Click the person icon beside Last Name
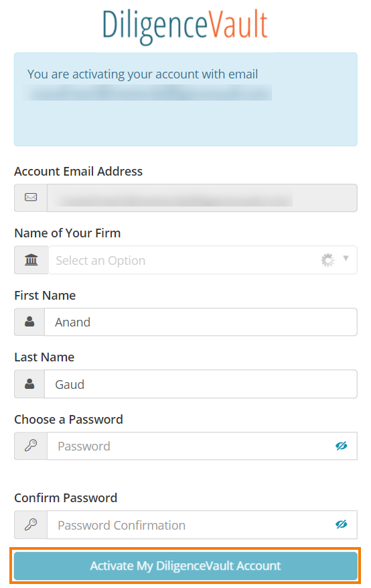371x588 pixels. pos(29,384)
